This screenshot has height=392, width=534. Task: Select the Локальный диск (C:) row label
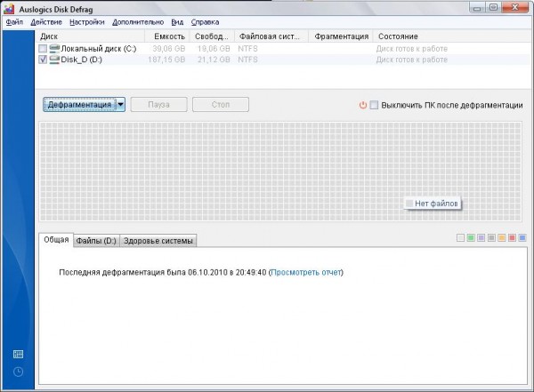99,49
